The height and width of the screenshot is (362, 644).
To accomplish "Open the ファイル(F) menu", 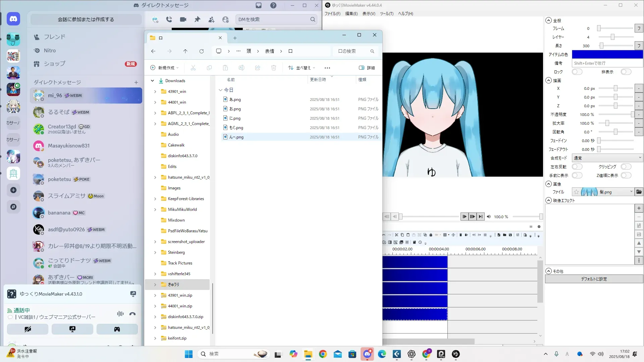I will coord(332,14).
